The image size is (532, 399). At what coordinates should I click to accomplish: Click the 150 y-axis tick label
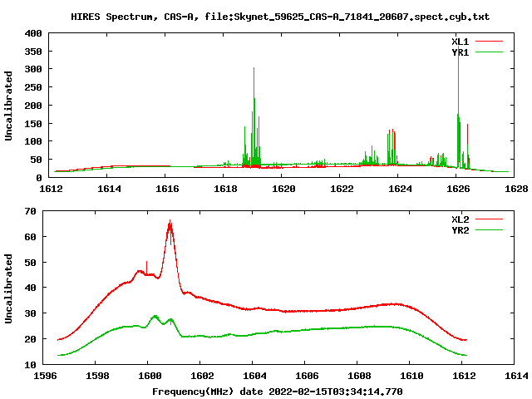33,124
